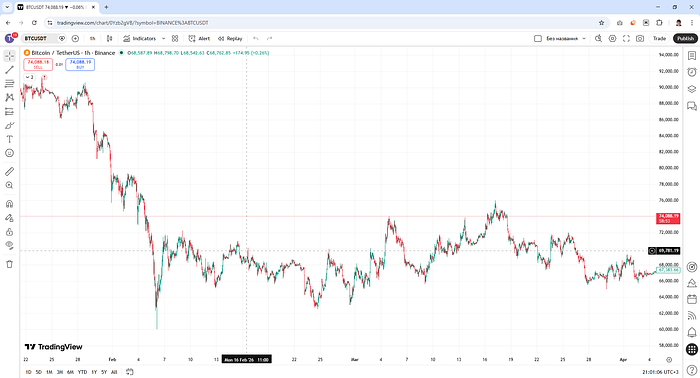
Task: Select the brush drawing tool
Action: click(x=9, y=125)
